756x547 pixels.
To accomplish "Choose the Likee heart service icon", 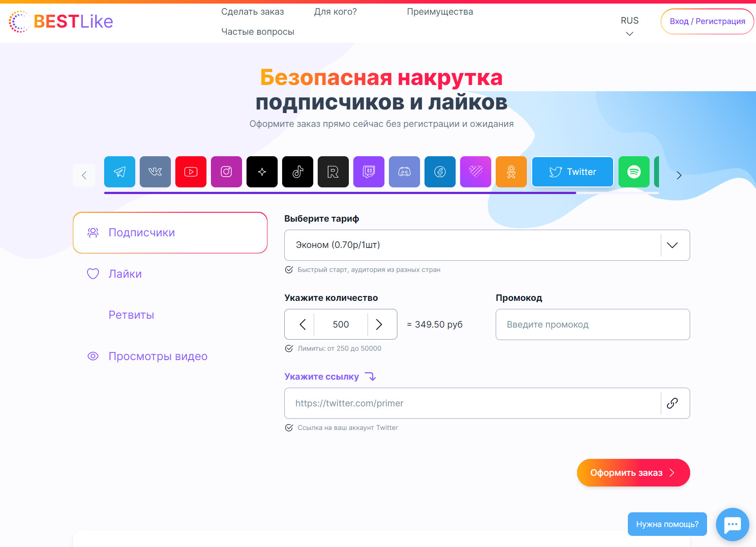I will click(476, 172).
